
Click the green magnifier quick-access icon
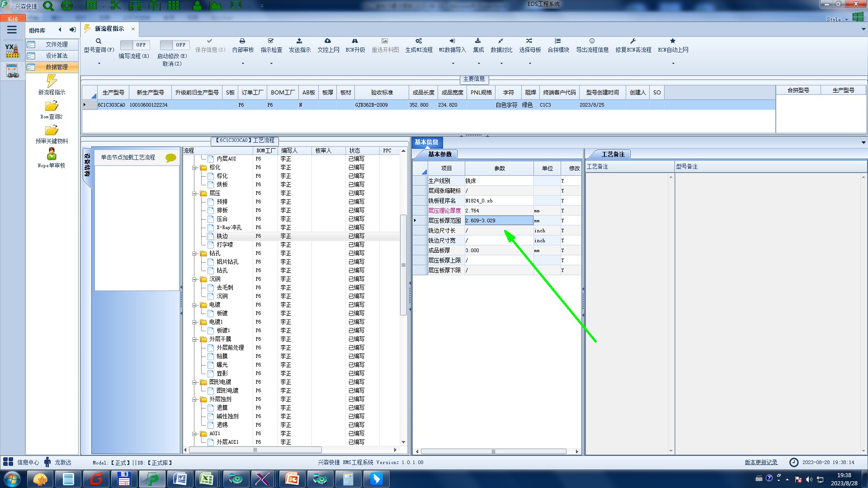point(48,6)
